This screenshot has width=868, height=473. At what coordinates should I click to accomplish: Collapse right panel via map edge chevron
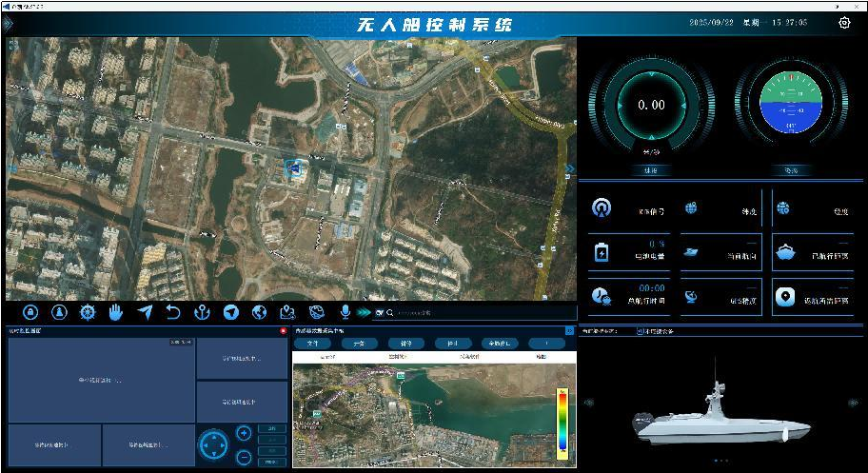[570, 168]
